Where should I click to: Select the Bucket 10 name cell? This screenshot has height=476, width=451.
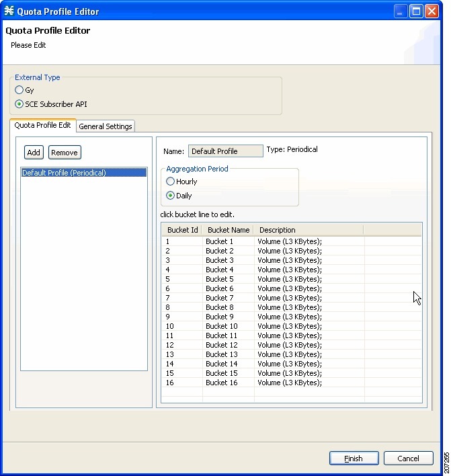click(x=229, y=326)
